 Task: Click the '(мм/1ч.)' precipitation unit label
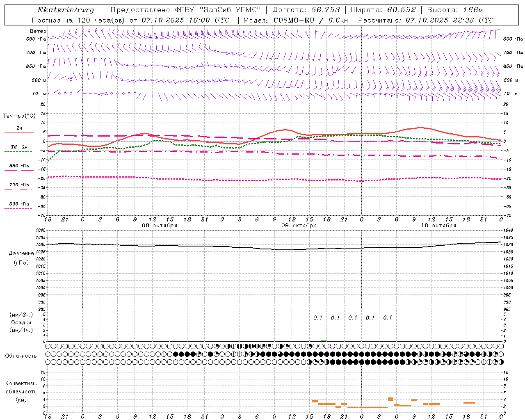click(x=21, y=330)
